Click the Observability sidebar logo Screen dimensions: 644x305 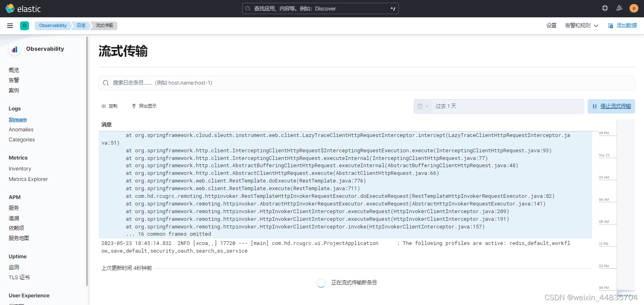[x=14, y=49]
